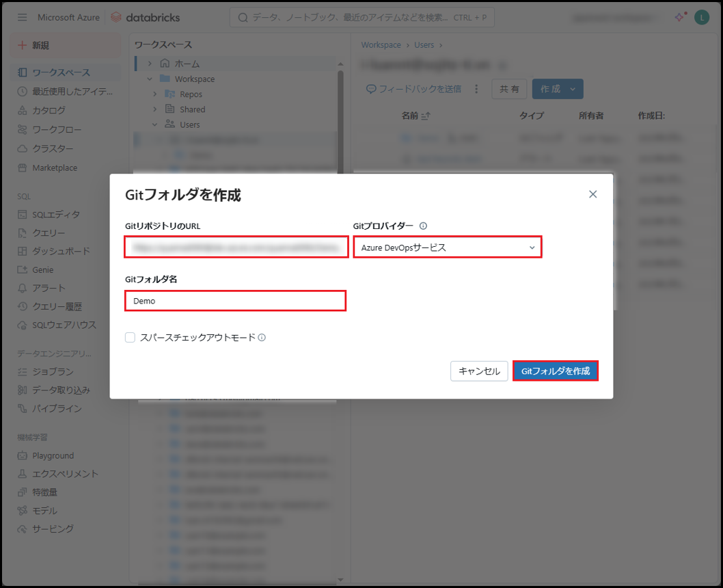Click the Users breadcrumb link
The height and width of the screenshot is (588, 723).
click(x=424, y=44)
